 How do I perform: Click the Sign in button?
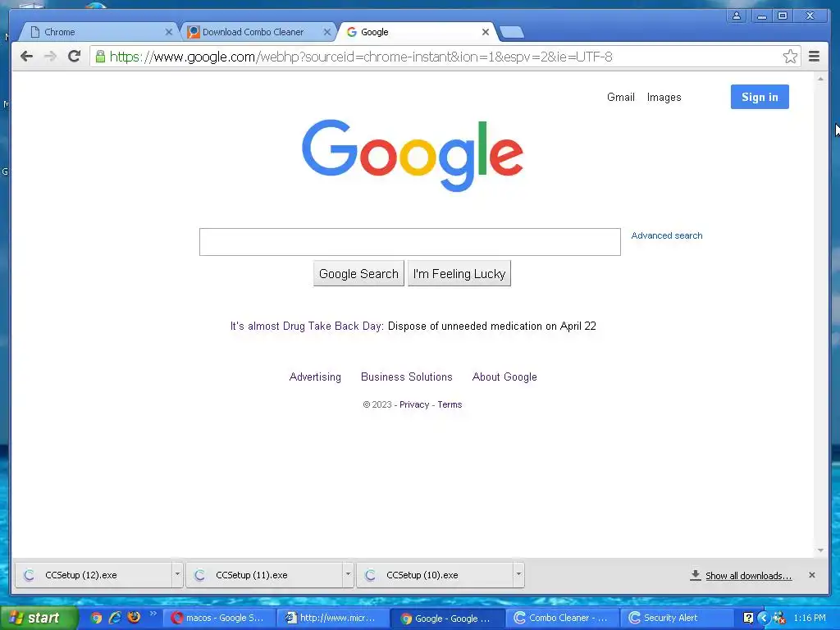tap(760, 97)
